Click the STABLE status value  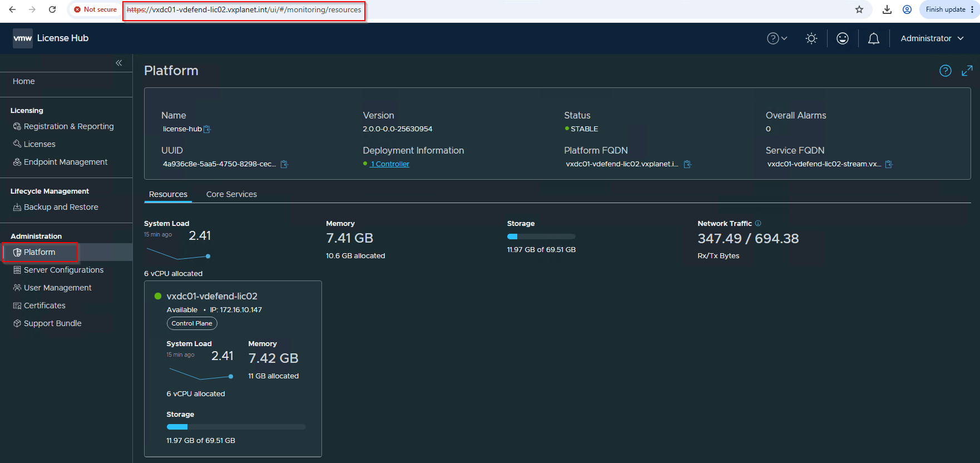[585, 129]
